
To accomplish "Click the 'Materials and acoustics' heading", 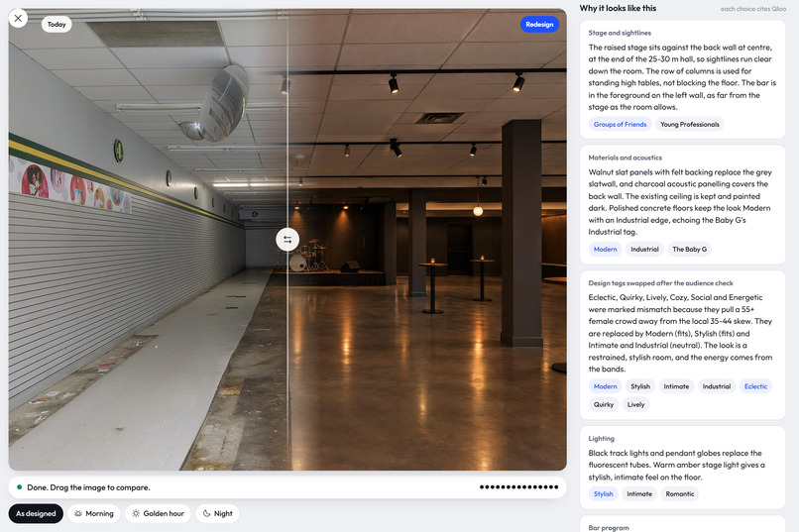I will pyautogui.click(x=625, y=158).
